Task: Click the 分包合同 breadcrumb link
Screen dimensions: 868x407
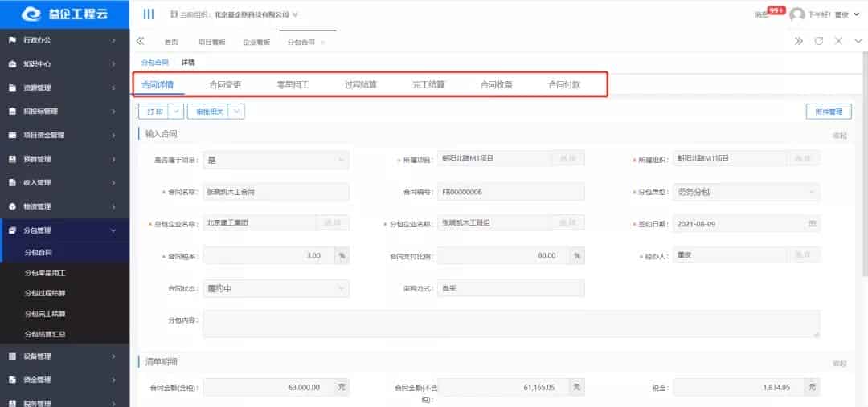Action: click(154, 63)
